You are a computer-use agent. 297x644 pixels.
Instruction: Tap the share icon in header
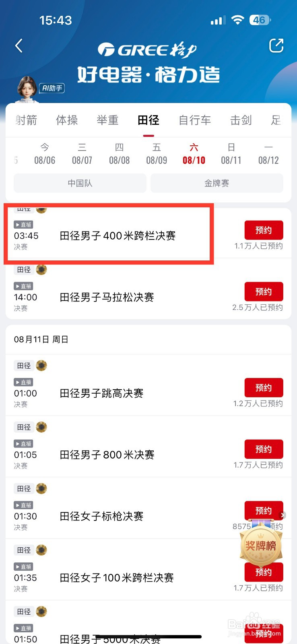point(276,46)
